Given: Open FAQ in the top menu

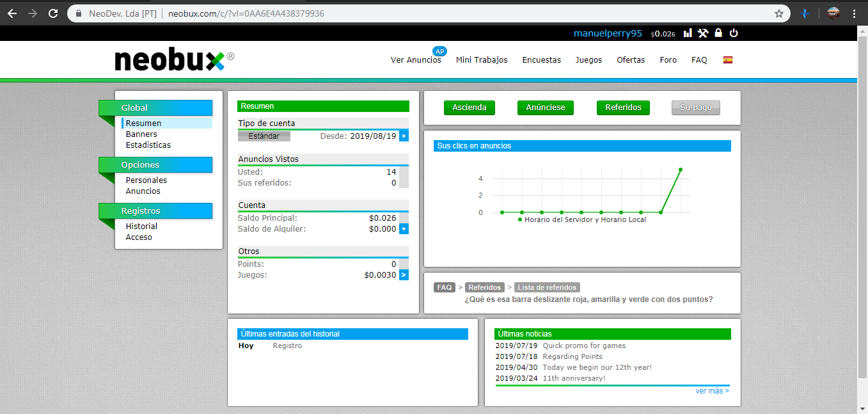Looking at the screenshot, I should (699, 60).
